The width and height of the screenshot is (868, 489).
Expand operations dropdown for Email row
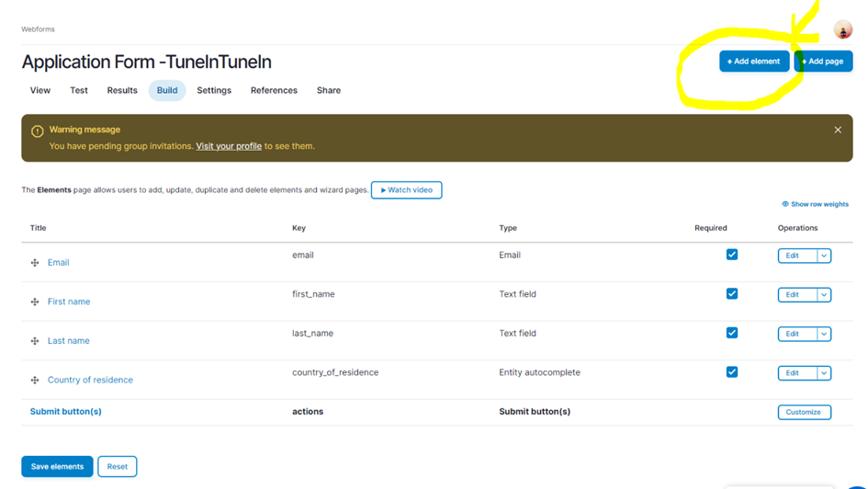coord(824,256)
